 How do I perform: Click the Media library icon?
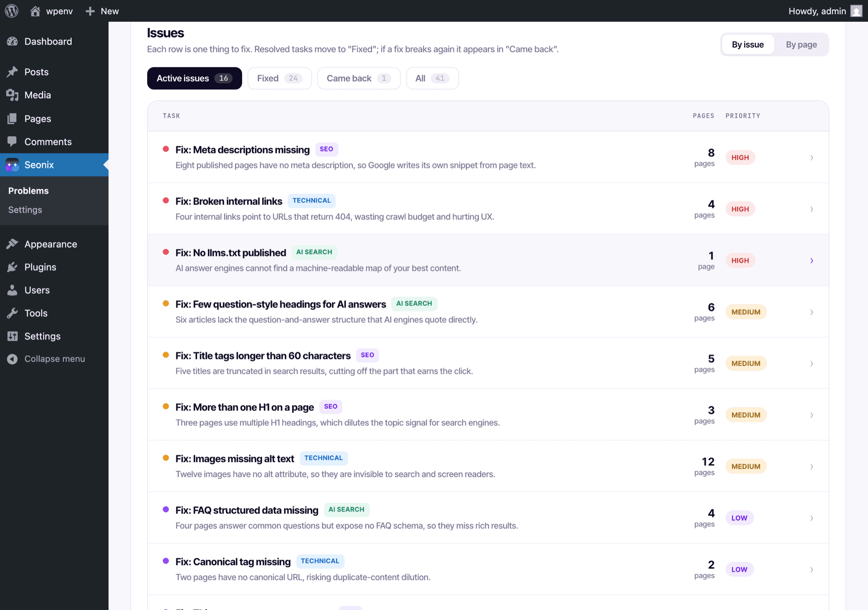pyautogui.click(x=13, y=95)
